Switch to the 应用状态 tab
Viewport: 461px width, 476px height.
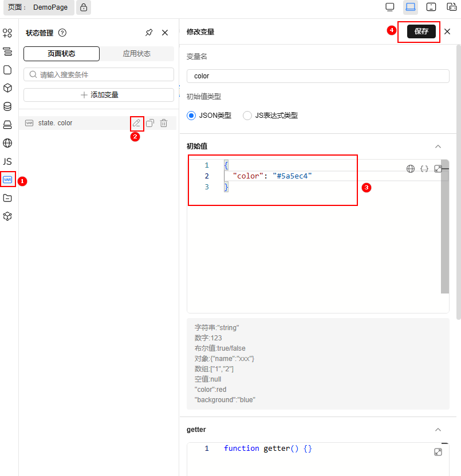[137, 54]
